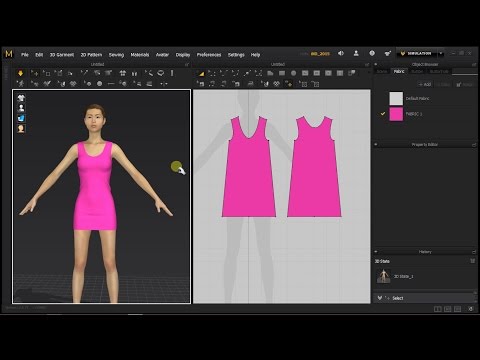Click the FABRIC 1 label in the fabric list

click(414, 114)
